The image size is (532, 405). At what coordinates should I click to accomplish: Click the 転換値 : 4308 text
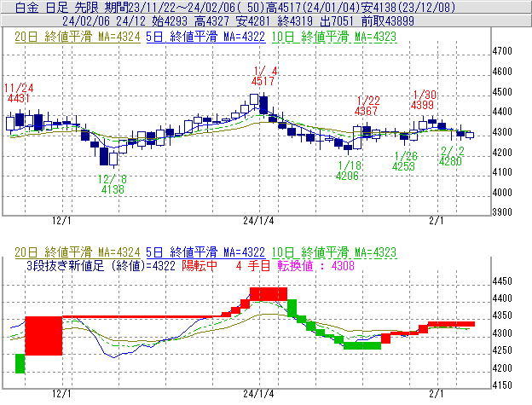315,265
